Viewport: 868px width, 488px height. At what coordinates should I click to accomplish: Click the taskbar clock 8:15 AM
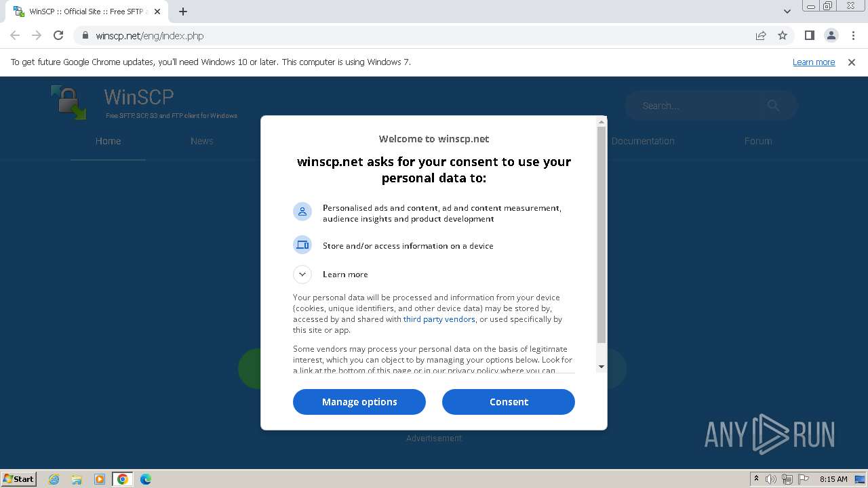pos(833,479)
